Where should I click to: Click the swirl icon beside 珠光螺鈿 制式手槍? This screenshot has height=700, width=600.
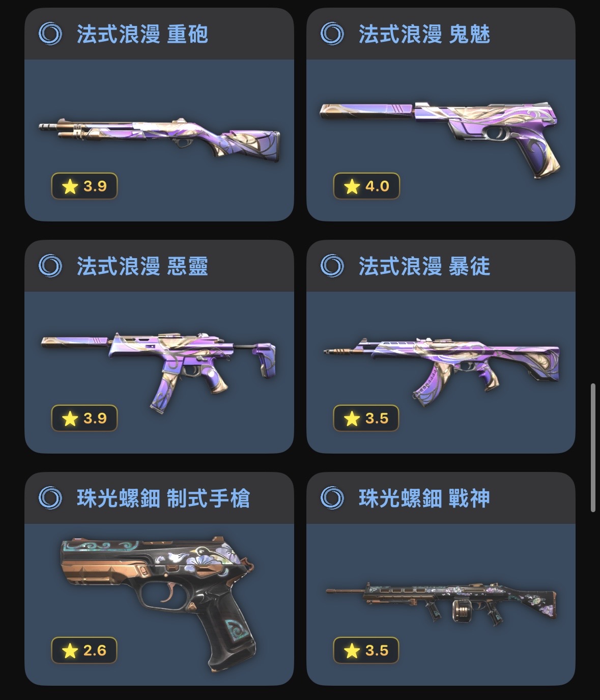pyautogui.click(x=50, y=498)
